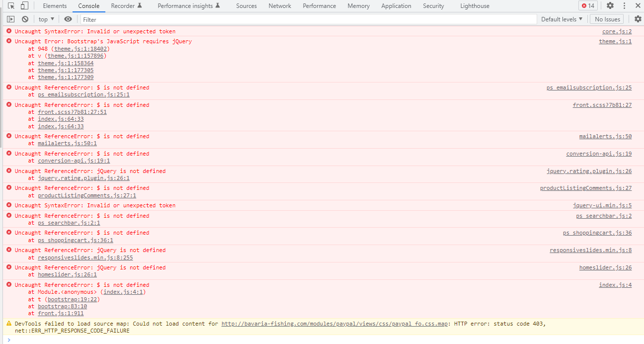Click the 14 errors counter badge
The width and height of the screenshot is (644, 344).
coord(588,6)
